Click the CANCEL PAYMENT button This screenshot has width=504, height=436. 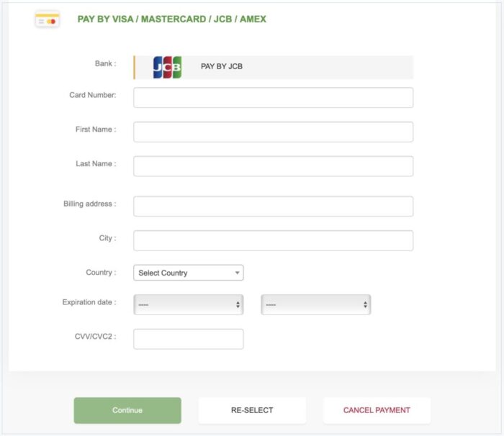pyautogui.click(x=377, y=410)
